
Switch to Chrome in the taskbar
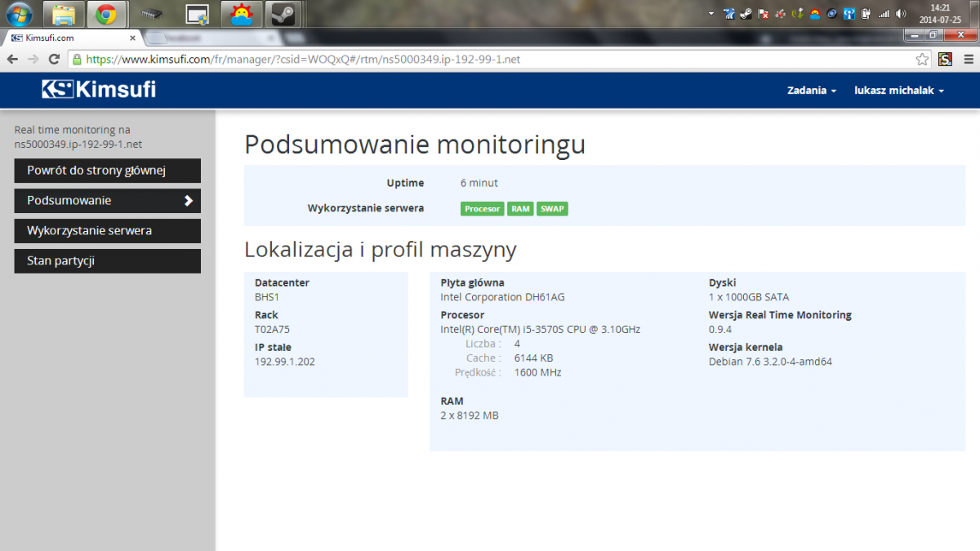pyautogui.click(x=105, y=13)
